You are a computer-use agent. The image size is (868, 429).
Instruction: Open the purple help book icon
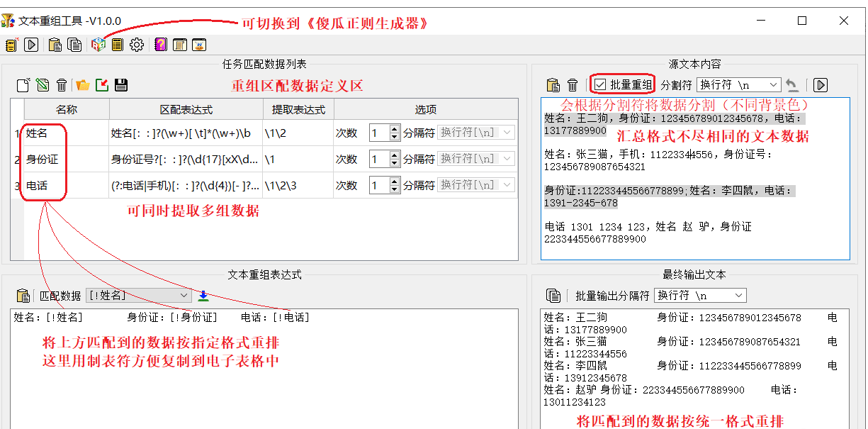pyautogui.click(x=159, y=44)
